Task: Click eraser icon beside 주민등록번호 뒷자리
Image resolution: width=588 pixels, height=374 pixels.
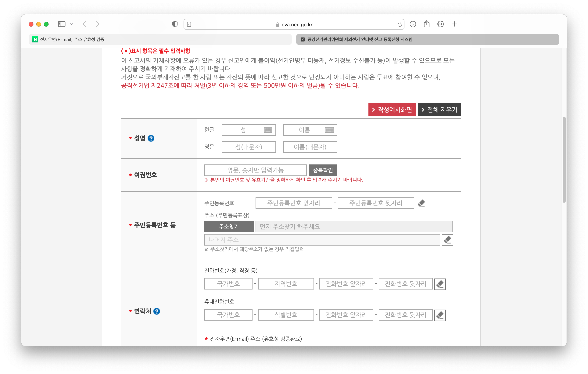Action: pyautogui.click(x=421, y=203)
